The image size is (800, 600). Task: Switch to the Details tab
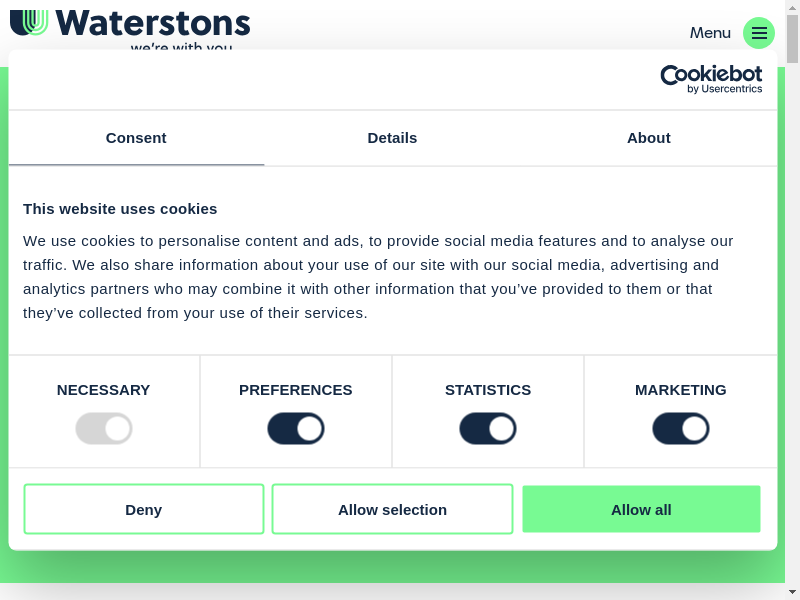(x=392, y=138)
